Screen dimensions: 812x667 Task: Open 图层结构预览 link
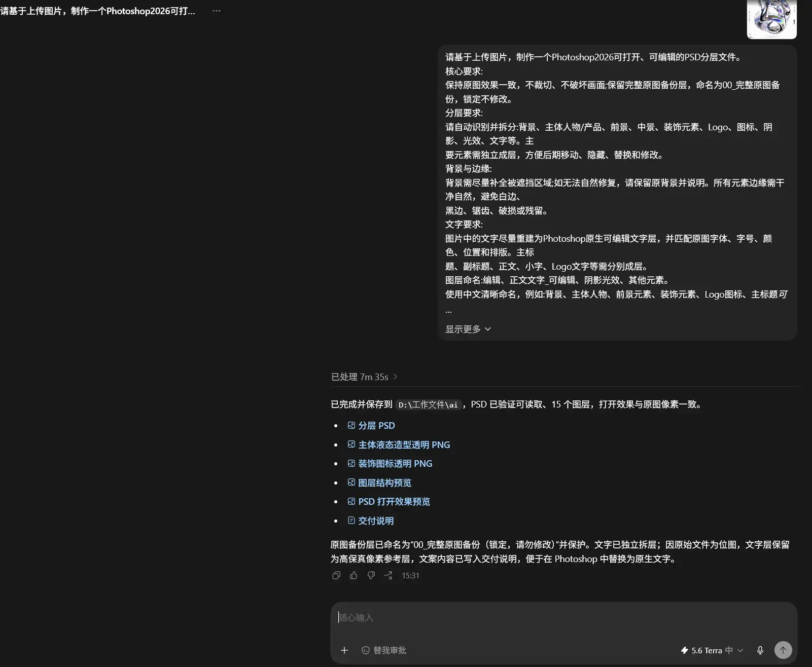pyautogui.click(x=384, y=483)
